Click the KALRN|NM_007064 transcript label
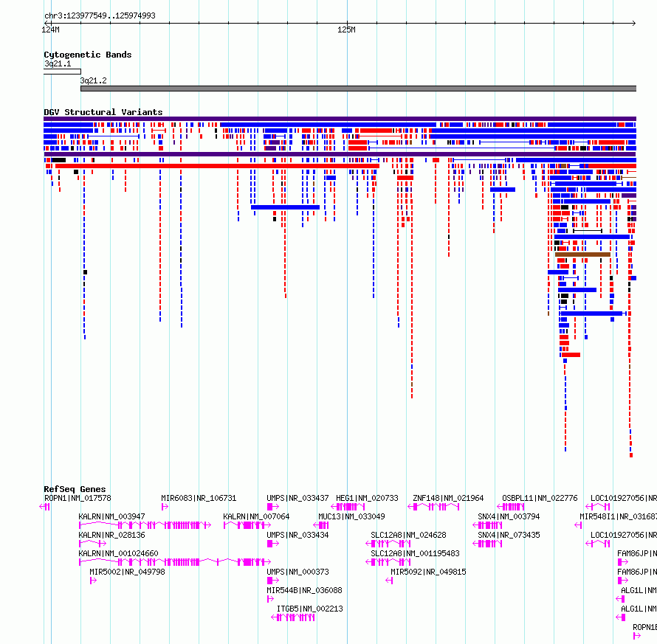The image size is (657, 644). coord(256,516)
